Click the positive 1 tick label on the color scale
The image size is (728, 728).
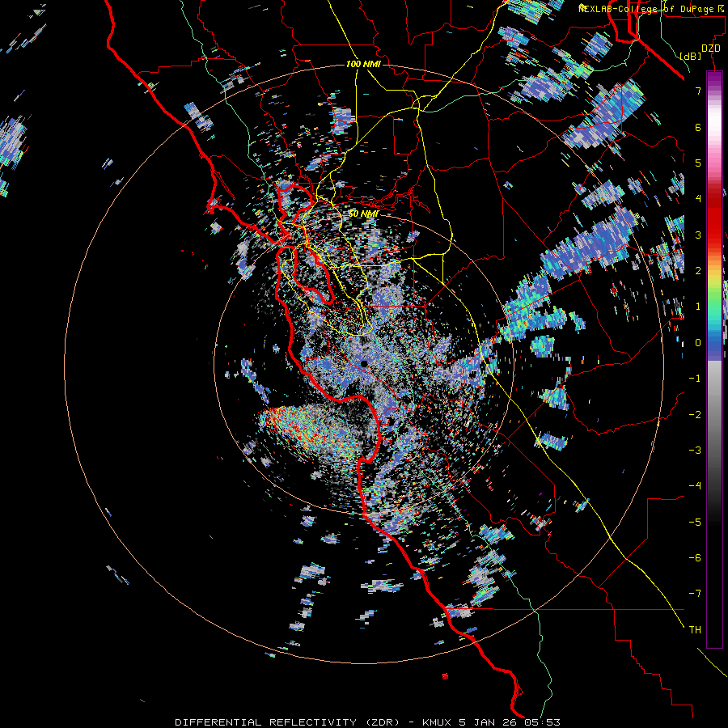pyautogui.click(x=698, y=307)
